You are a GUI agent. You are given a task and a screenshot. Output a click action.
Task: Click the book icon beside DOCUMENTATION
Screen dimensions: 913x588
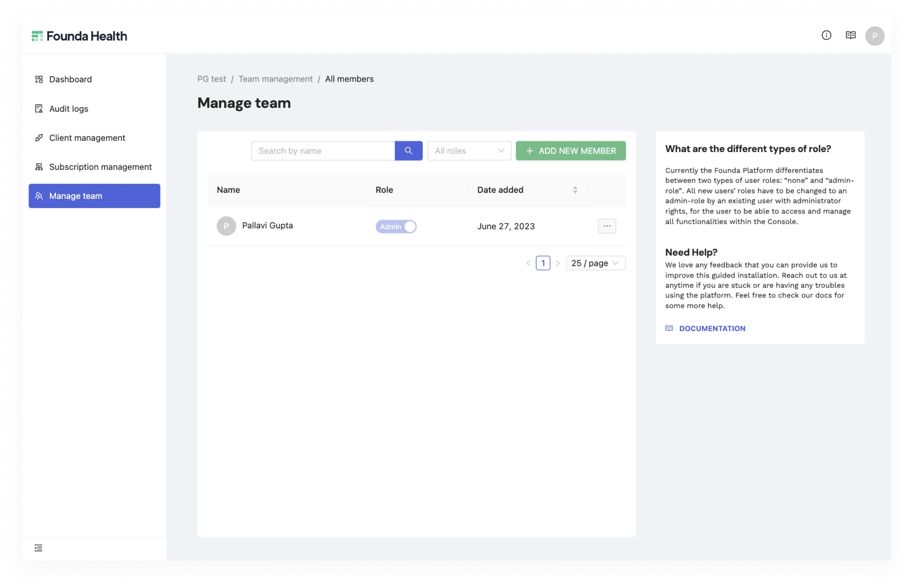(x=669, y=328)
